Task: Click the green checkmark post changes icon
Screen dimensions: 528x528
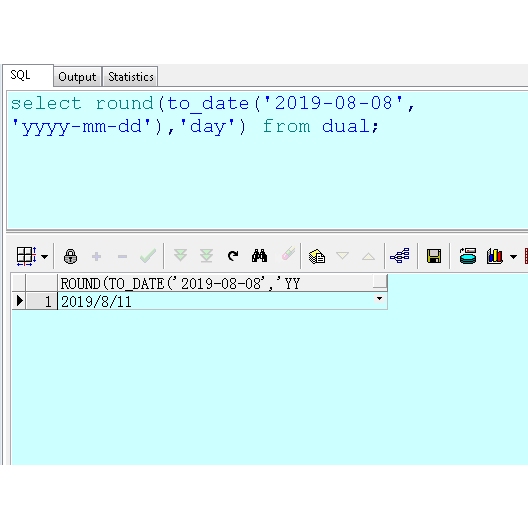Action: point(148,256)
